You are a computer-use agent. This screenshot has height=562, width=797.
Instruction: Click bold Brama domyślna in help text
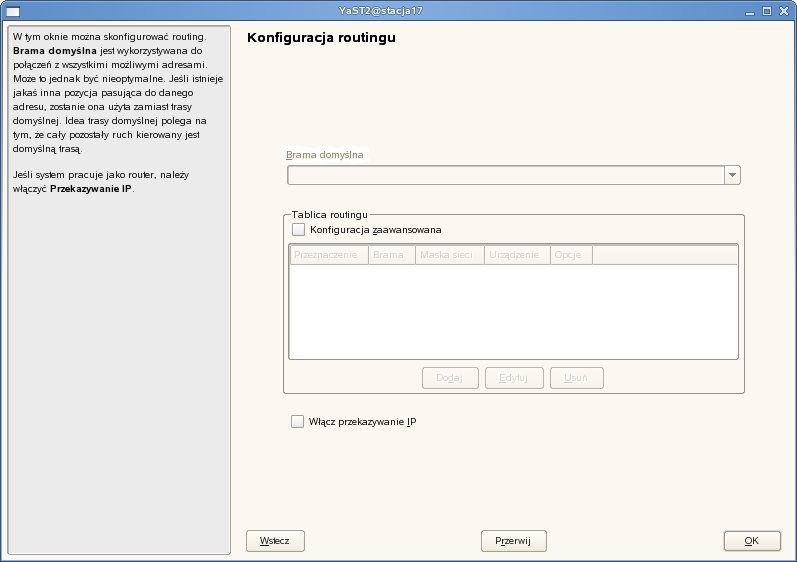click(55, 51)
